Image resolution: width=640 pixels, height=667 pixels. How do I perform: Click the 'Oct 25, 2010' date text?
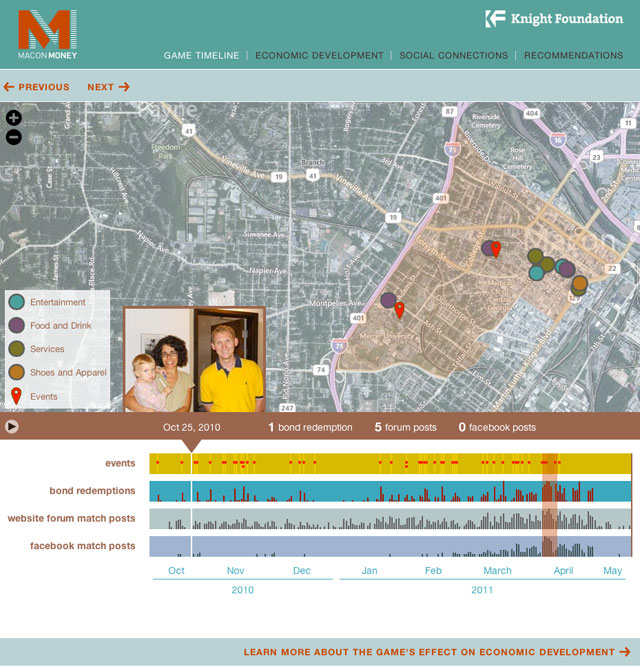click(x=191, y=427)
